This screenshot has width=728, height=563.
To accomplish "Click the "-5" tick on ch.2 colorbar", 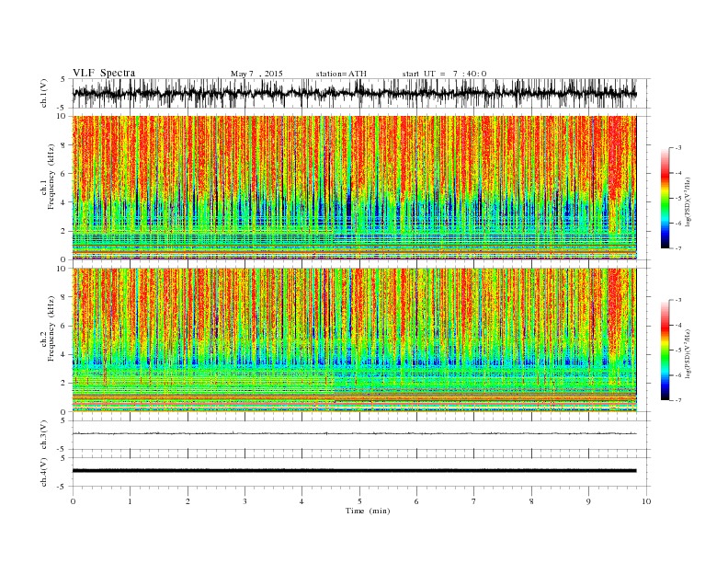I will [x=678, y=350].
